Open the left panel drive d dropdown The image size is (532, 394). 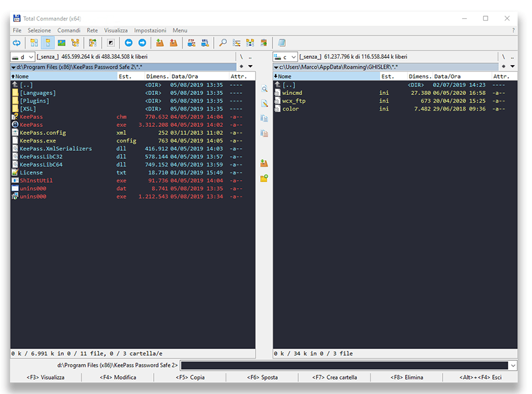click(x=23, y=57)
